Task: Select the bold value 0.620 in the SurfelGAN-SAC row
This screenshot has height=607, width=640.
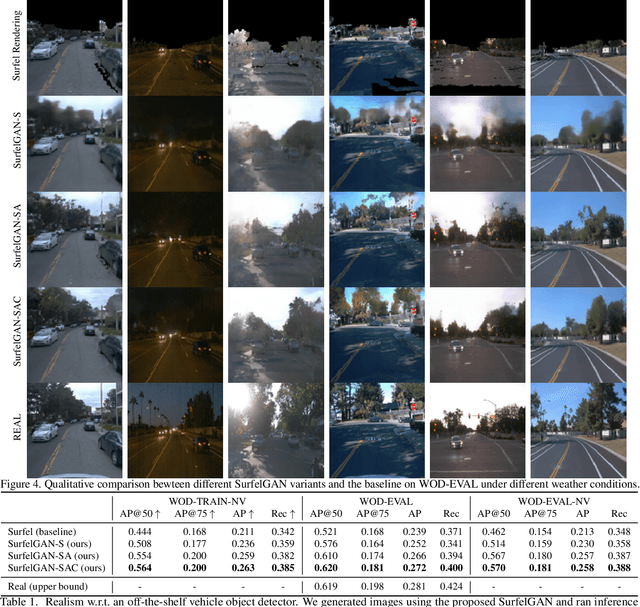Action: click(x=326, y=567)
